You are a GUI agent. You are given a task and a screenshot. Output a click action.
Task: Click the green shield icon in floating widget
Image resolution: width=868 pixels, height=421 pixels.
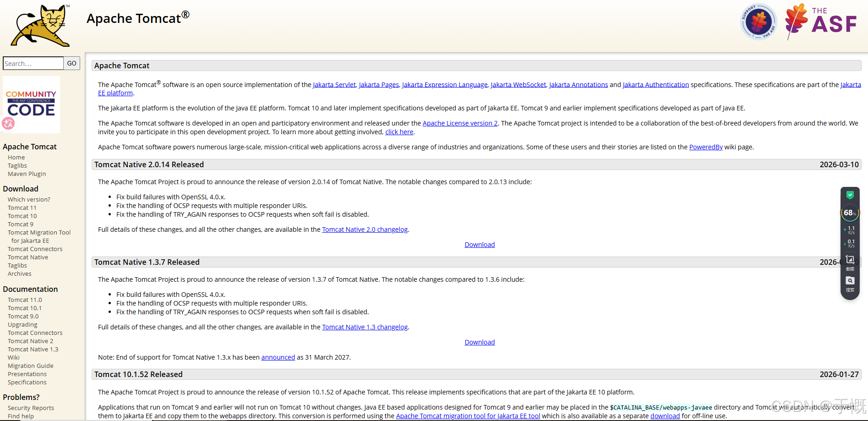[x=850, y=195]
